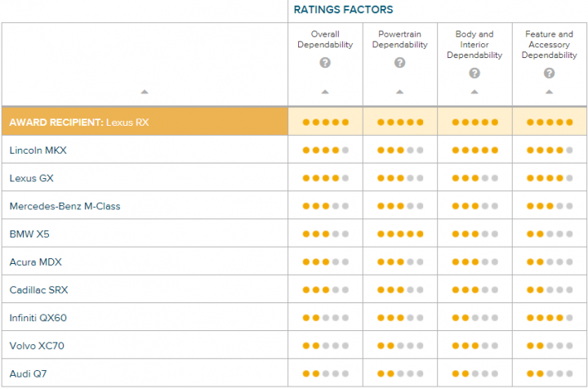Open the Infiniti QX60 model link
The width and height of the screenshot is (588, 389).
38,318
